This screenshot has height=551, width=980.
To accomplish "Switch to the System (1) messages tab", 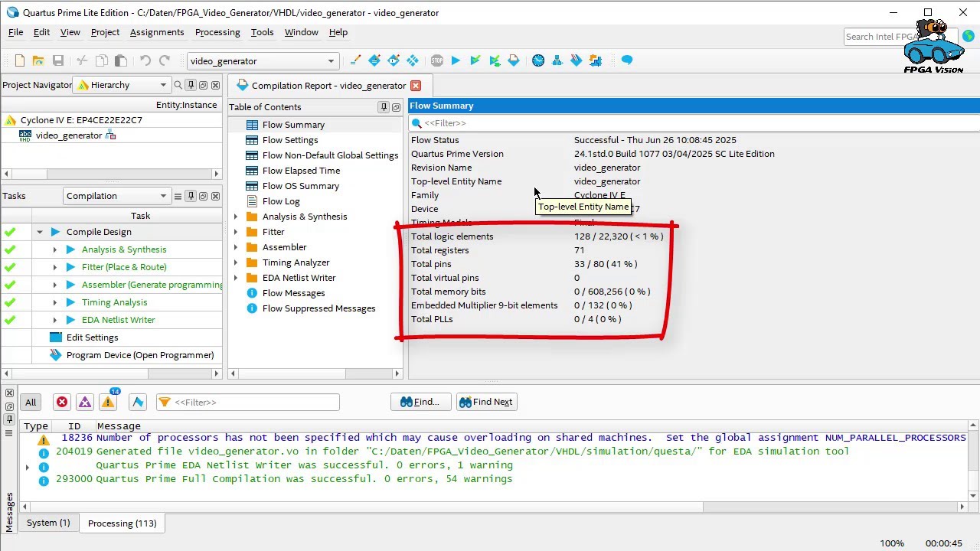I will 48,523.
